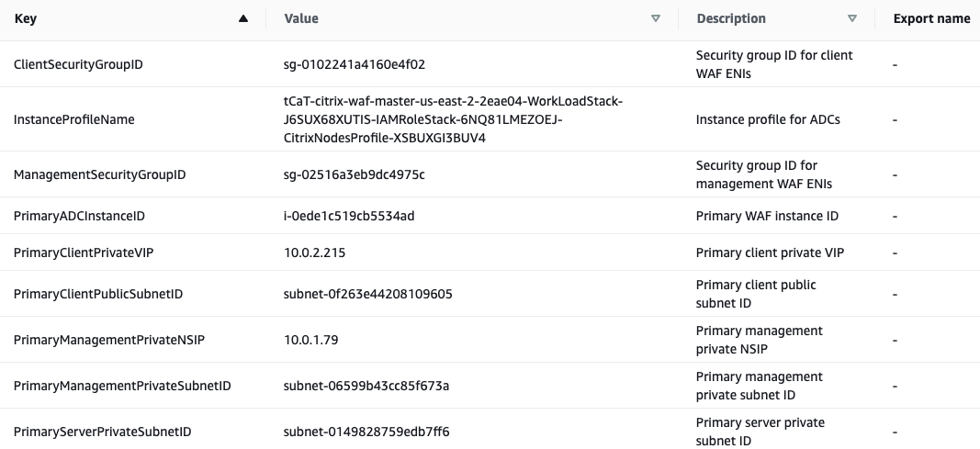Screen dimensions: 980x449
Task: Sort by Key column ascending arrow
Action: 243,18
